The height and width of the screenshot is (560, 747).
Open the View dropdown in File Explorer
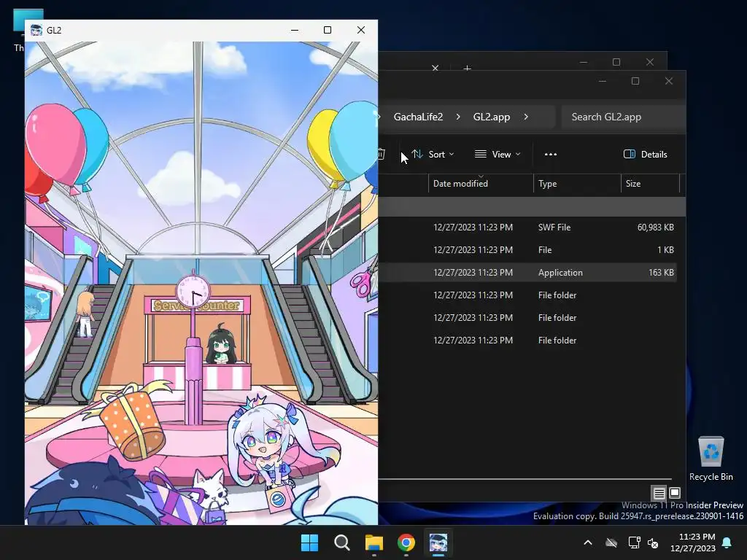pos(498,155)
